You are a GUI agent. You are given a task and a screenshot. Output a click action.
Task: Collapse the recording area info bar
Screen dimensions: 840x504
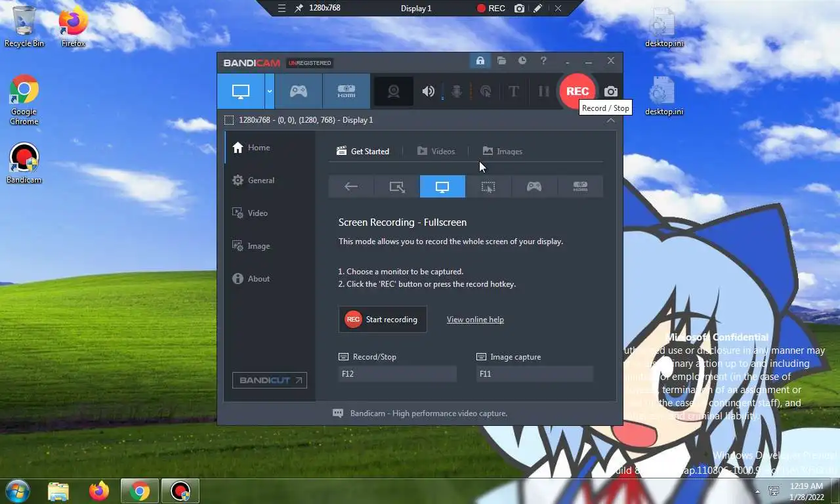pyautogui.click(x=610, y=120)
